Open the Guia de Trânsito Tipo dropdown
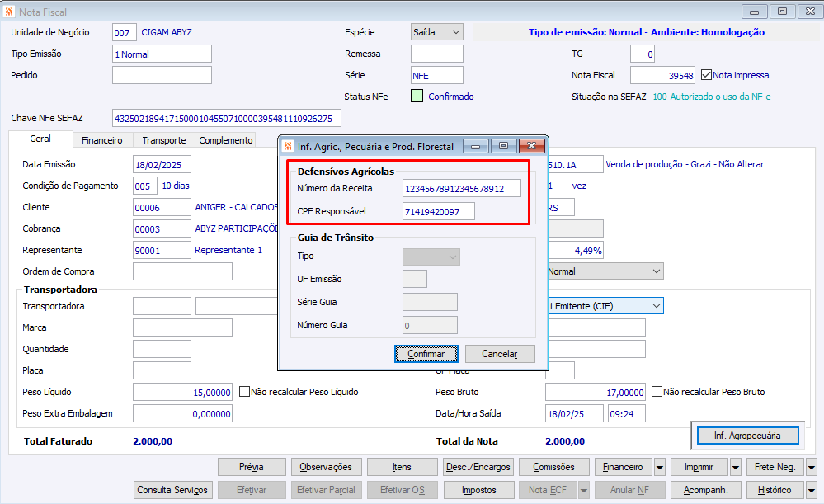The image size is (824, 504). point(431,257)
